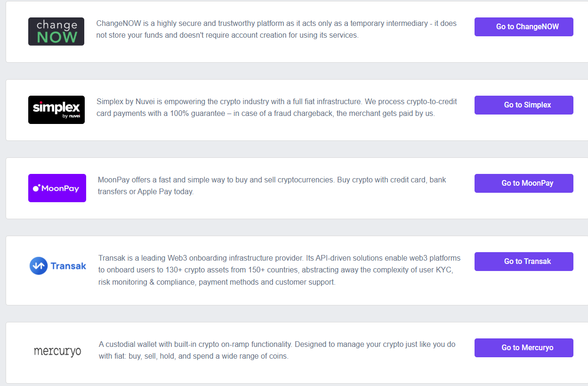Click the ChangeNOW description paragraph
This screenshot has width=588, height=386.
pos(276,29)
